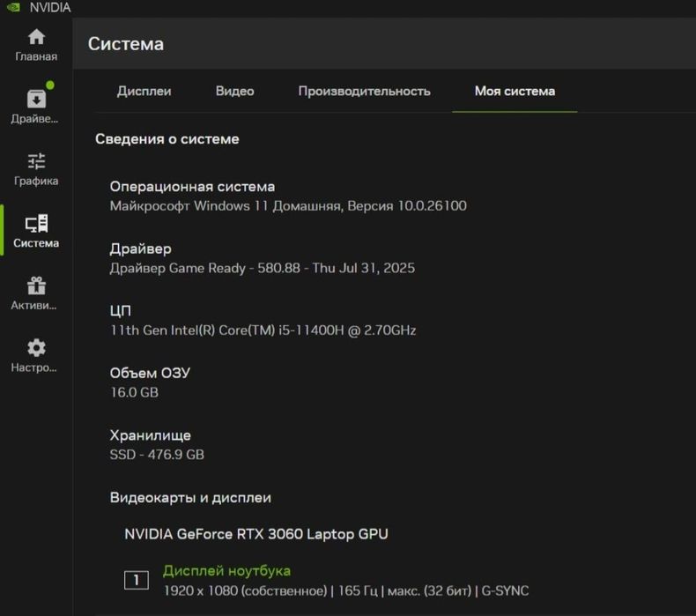Select the SSD - 476.9 GB value

[x=157, y=455]
